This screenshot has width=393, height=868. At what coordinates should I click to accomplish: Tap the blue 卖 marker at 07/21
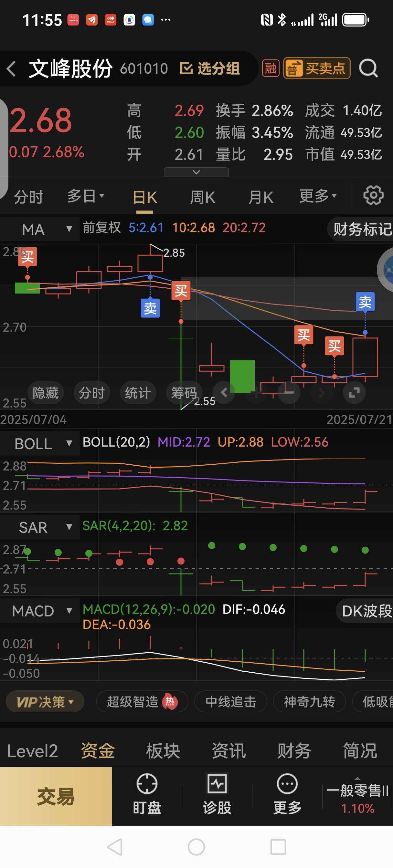tap(365, 302)
